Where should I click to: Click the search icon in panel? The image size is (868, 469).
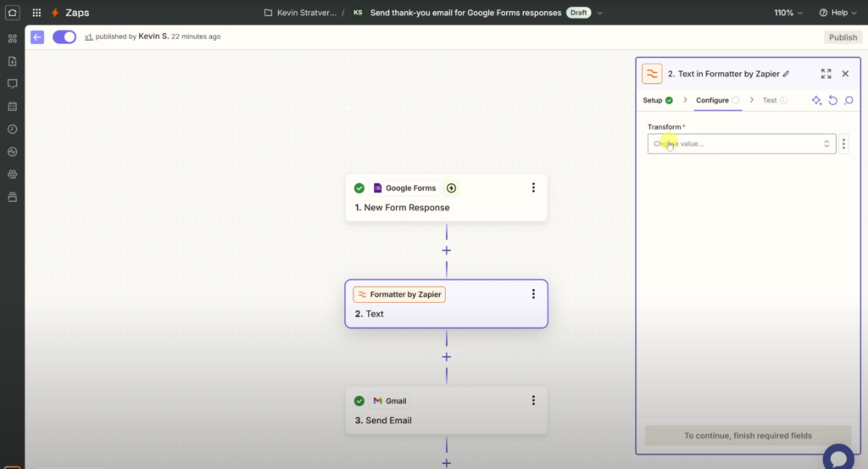pos(849,100)
